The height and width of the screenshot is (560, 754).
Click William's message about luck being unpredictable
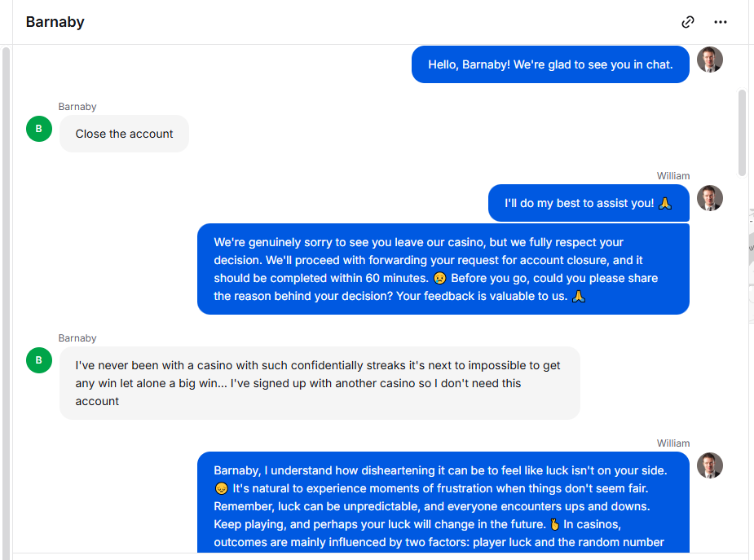[443, 502]
